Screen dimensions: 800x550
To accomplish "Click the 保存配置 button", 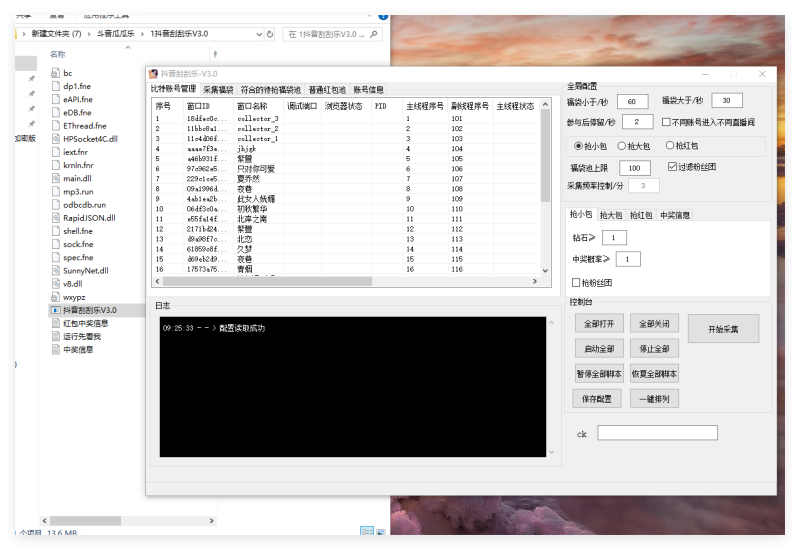I will coord(597,399).
